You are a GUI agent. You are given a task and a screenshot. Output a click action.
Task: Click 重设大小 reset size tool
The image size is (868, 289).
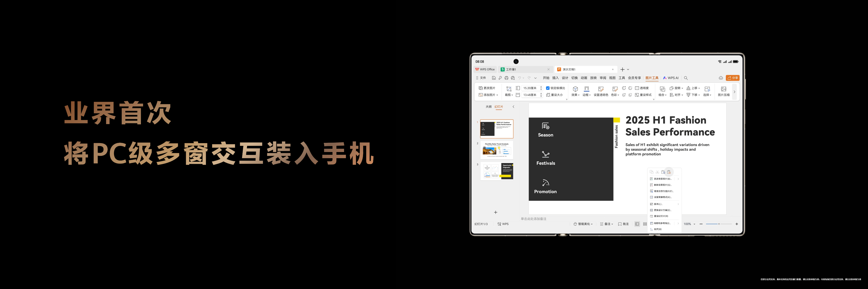(x=554, y=95)
